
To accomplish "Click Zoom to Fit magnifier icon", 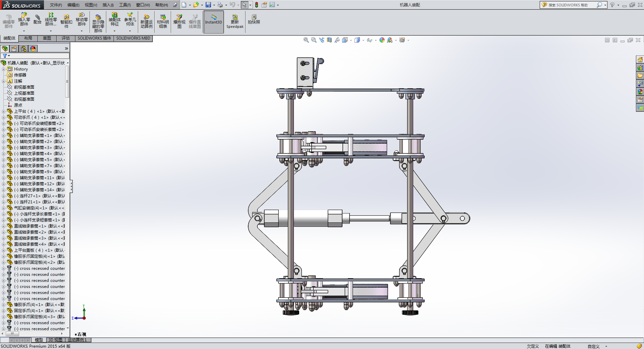I will tap(306, 40).
